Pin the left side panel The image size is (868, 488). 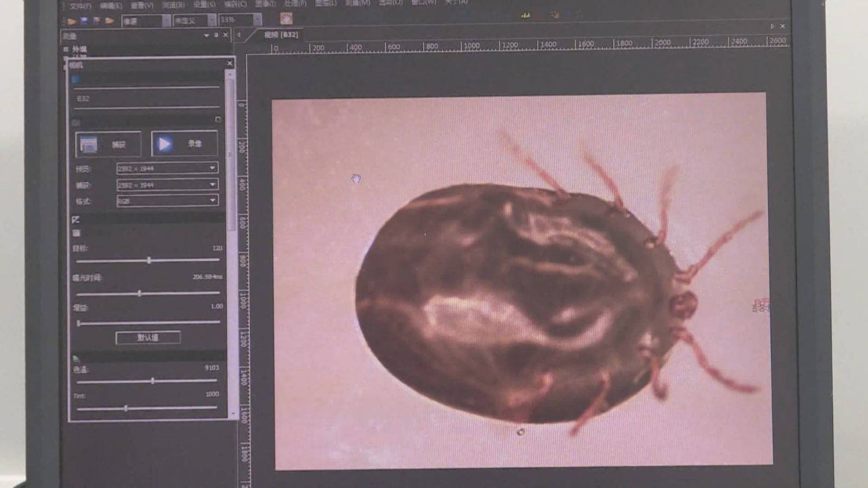pos(216,35)
